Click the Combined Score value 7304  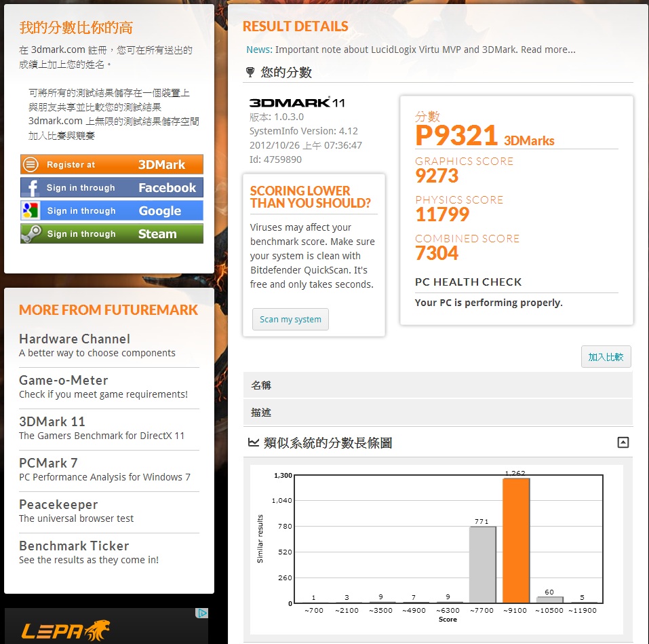point(437,253)
